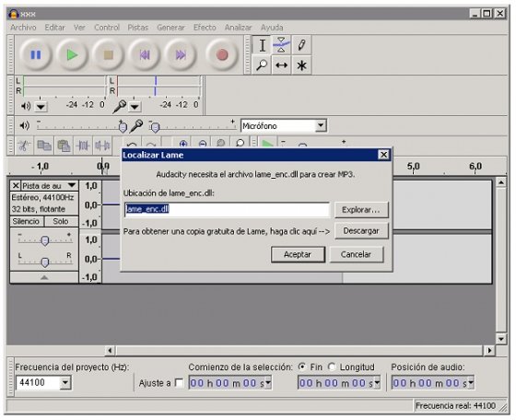
Task: Click the horizontal scrollbar left arrow
Action: point(110,351)
